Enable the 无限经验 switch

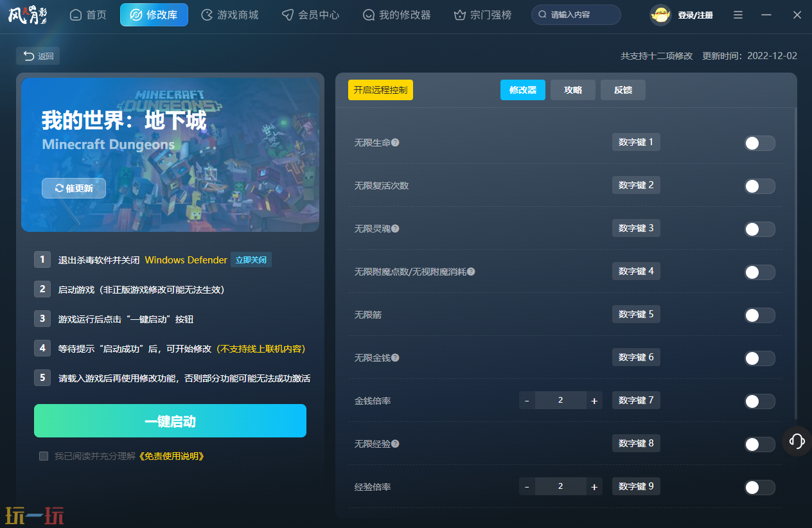pyautogui.click(x=759, y=444)
